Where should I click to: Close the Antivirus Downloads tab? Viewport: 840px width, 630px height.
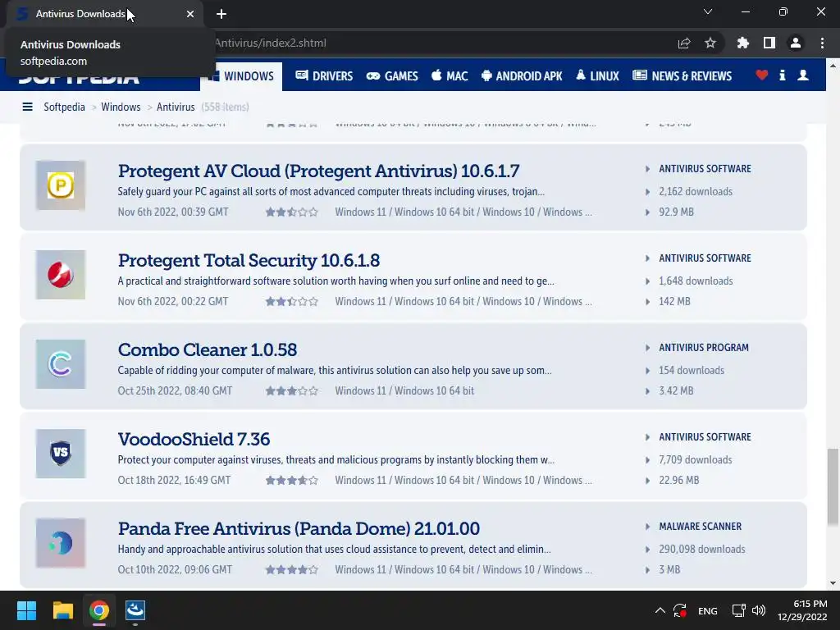pos(190,14)
